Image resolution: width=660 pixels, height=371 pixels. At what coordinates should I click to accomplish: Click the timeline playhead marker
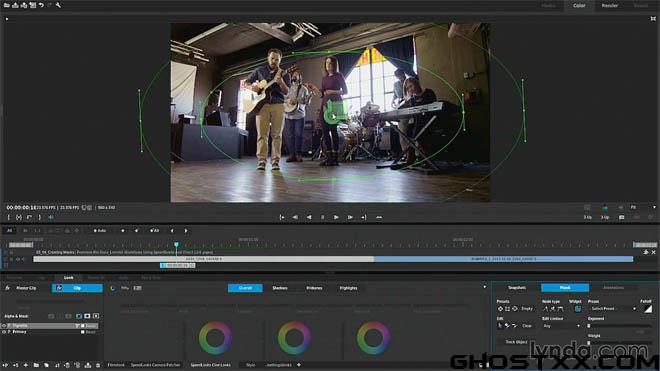pos(176,244)
